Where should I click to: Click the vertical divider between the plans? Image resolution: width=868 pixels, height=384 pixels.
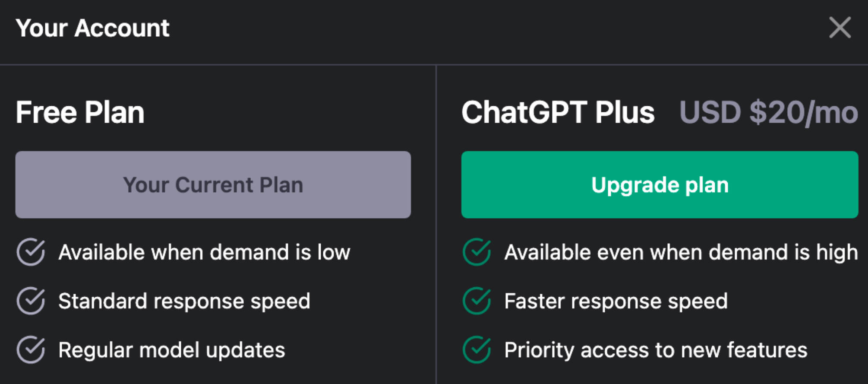[x=436, y=225]
